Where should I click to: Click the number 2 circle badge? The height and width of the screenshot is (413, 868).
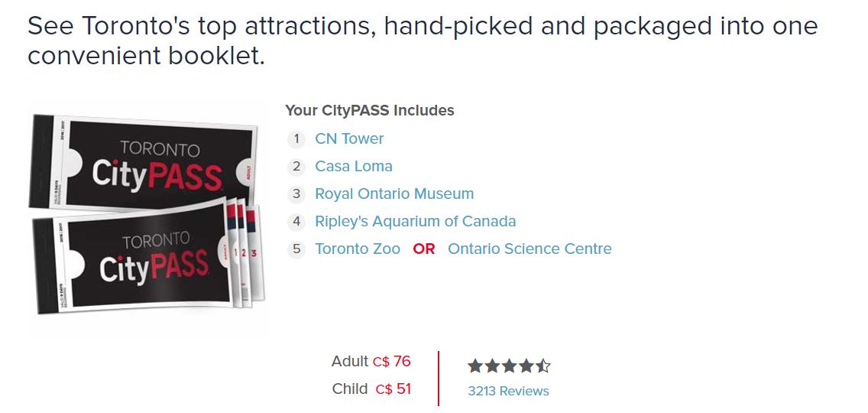pos(296,166)
